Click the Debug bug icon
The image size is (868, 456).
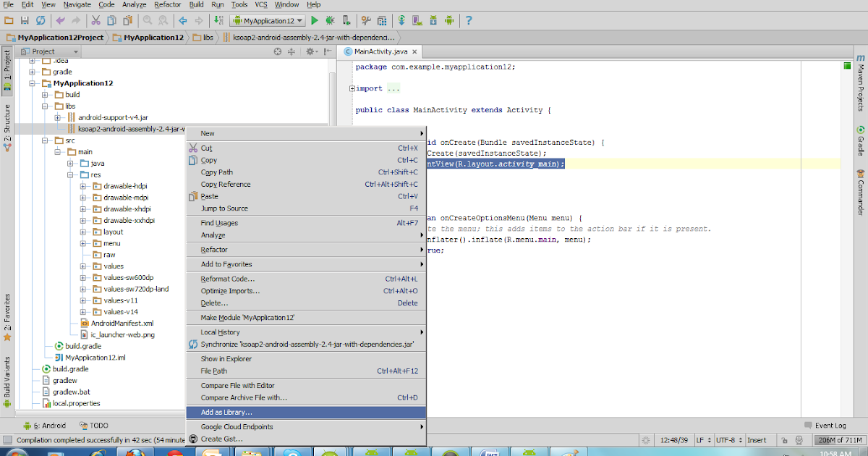tap(331, 21)
